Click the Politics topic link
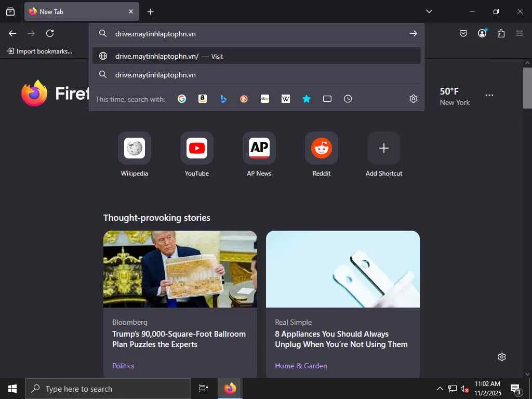The height and width of the screenshot is (399, 532). pyautogui.click(x=123, y=366)
